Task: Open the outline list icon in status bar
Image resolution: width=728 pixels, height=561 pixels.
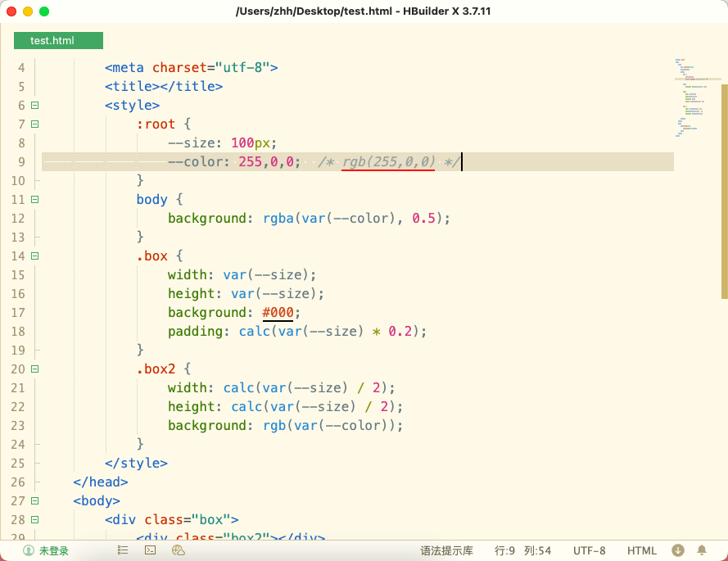Action: (x=123, y=551)
